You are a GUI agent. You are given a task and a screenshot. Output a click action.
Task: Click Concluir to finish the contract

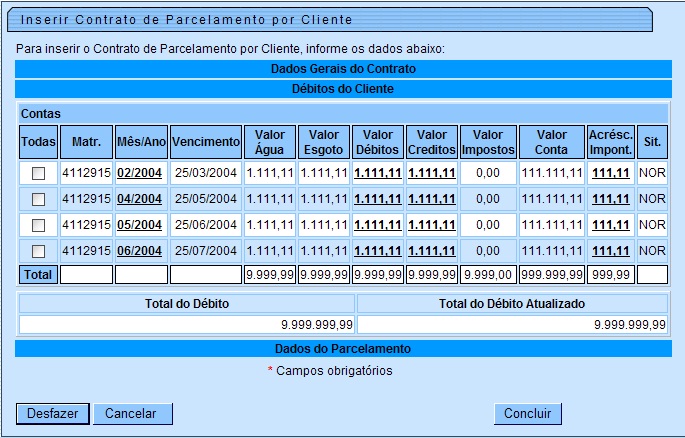click(x=528, y=414)
